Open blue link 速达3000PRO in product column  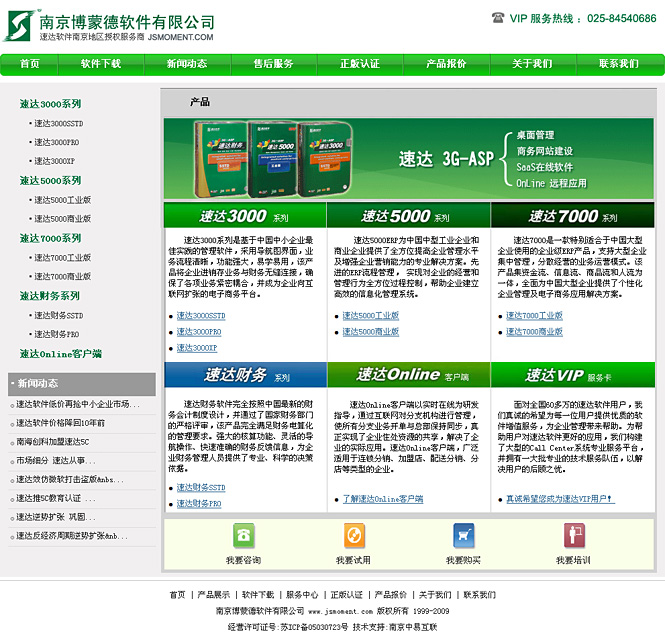pyautogui.click(x=199, y=332)
